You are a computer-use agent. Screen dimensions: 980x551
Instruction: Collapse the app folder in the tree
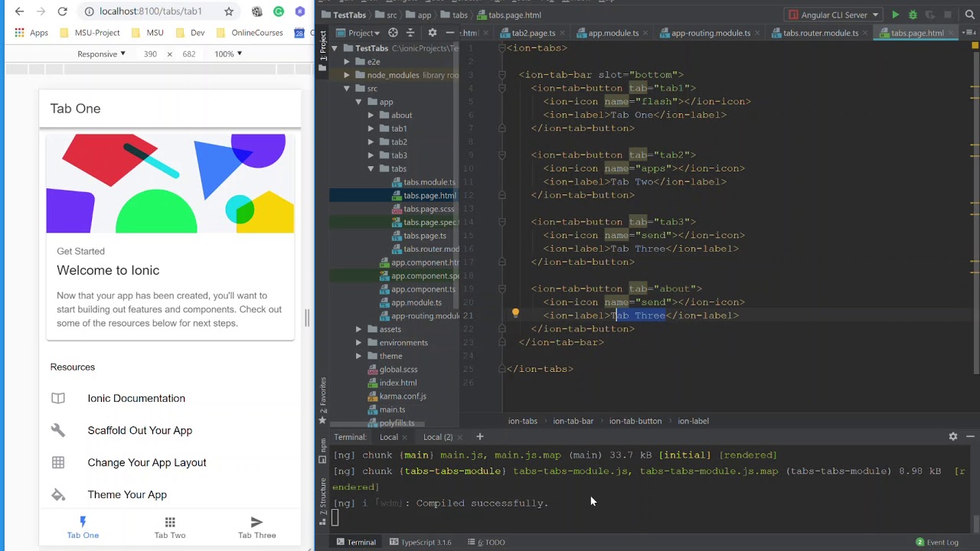pos(358,102)
